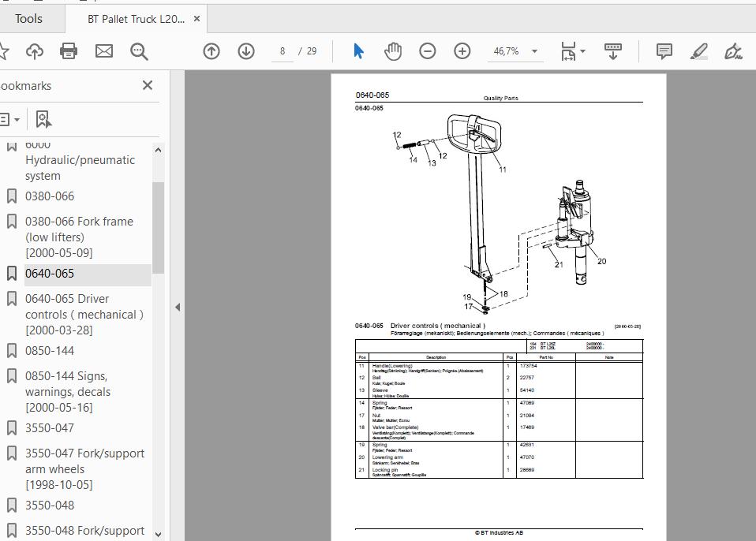Select the highlight text pen tool
Screen dimensions: 756x541
(x=698, y=51)
